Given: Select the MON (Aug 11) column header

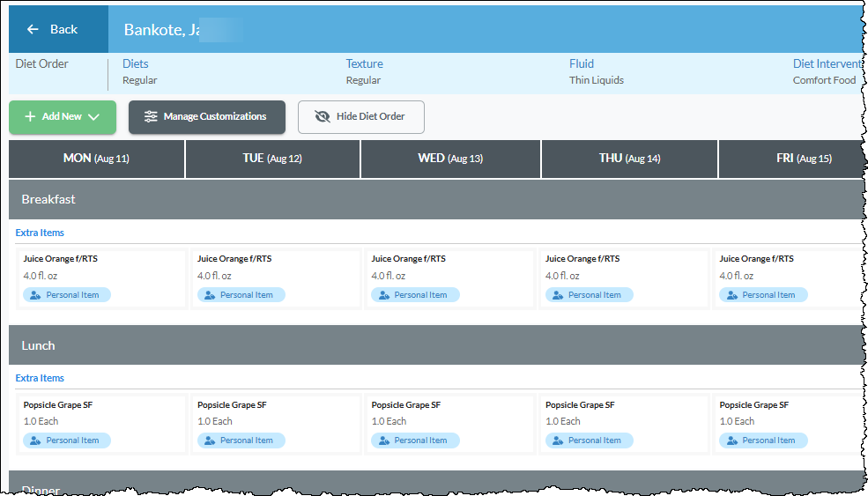Looking at the screenshot, I should (96, 159).
